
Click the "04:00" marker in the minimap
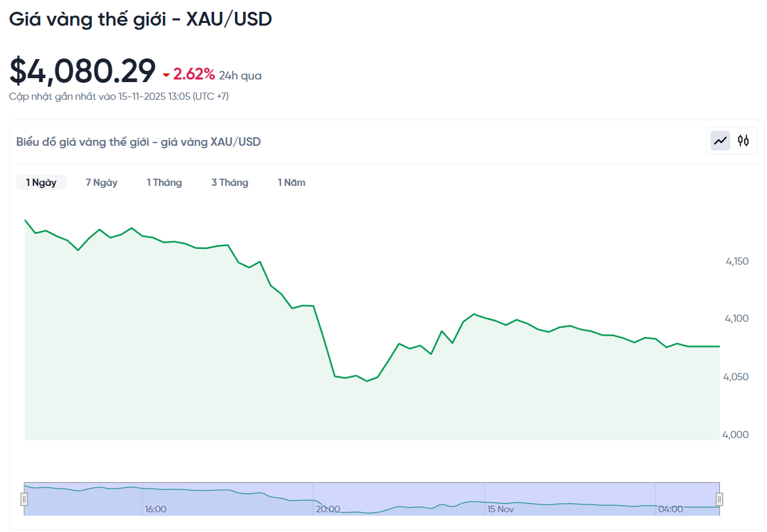pos(669,508)
